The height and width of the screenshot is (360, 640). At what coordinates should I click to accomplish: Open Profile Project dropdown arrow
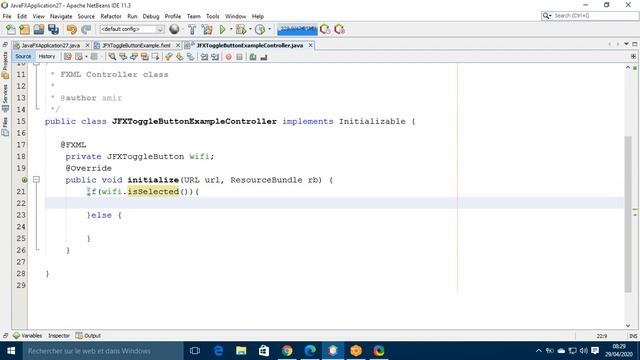269,29
